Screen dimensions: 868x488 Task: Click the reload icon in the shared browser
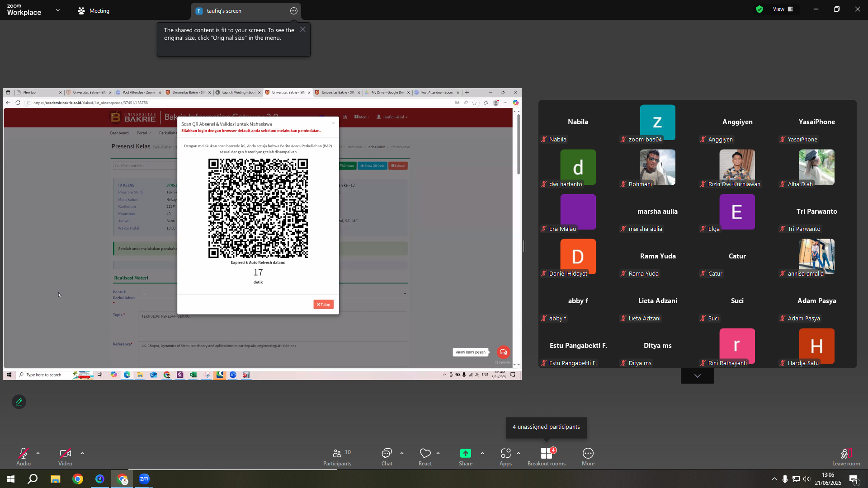[x=18, y=103]
